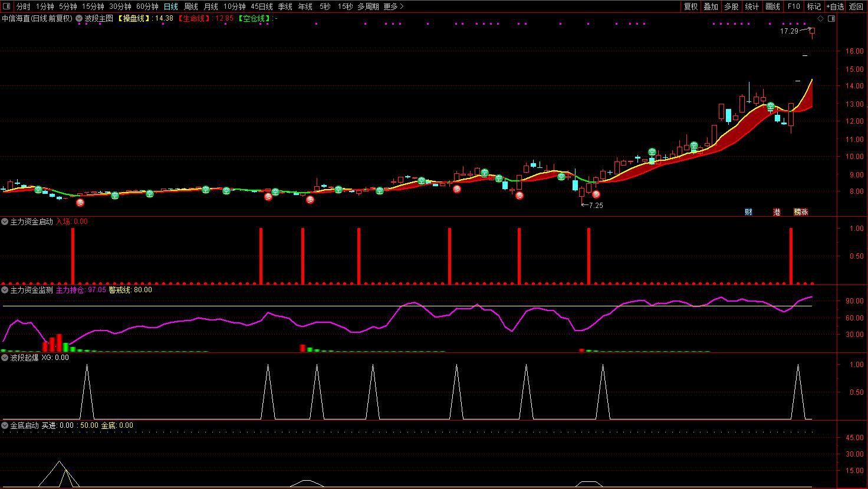Viewport: 868px width, 489px height.
Task: Click the 7.25 low price label
Action: 595,206
